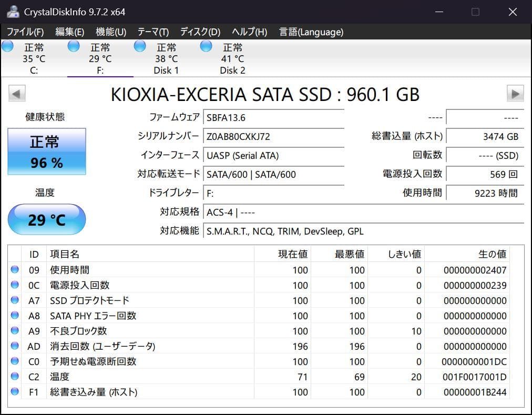Click the blue dot next to the 温度 row

15,377
